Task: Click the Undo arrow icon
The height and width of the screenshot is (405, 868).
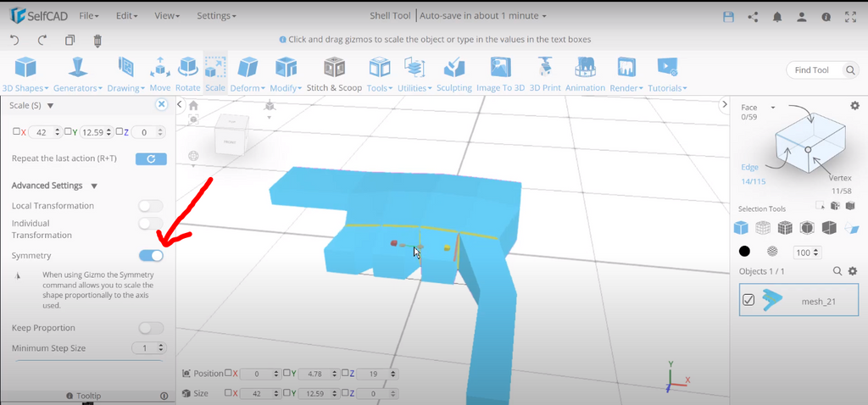Action: [x=15, y=40]
